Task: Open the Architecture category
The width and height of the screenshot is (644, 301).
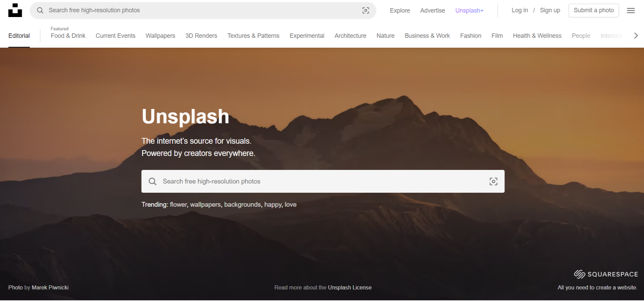Action: pyautogui.click(x=350, y=35)
